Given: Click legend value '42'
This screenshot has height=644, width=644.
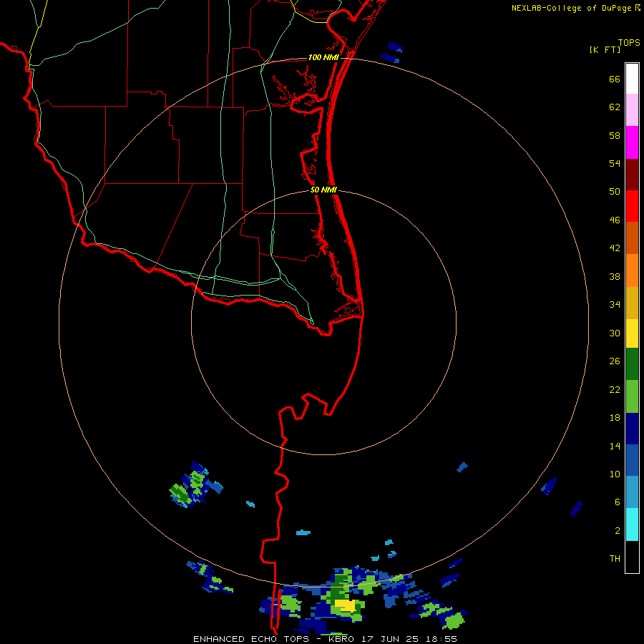Looking at the screenshot, I should click(615, 248).
